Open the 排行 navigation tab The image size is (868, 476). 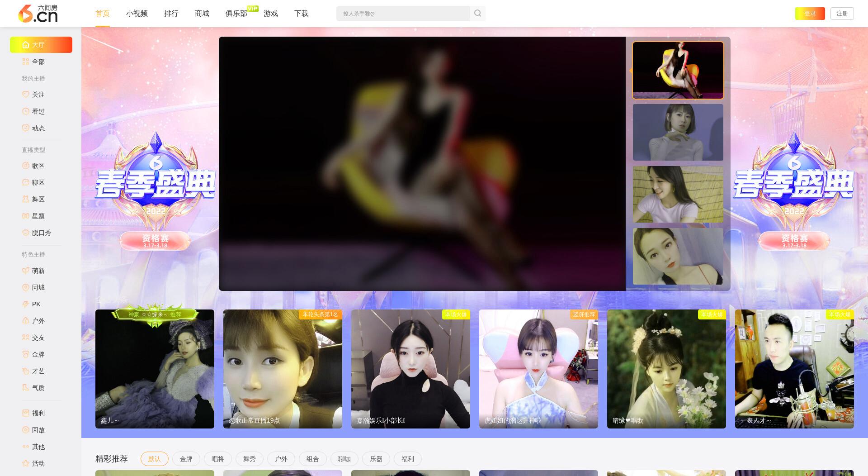pyautogui.click(x=171, y=14)
